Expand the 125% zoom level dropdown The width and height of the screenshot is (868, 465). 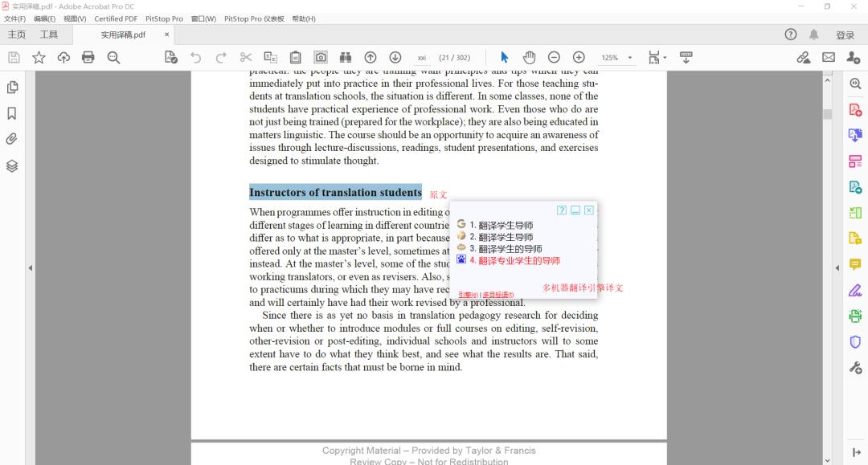tap(630, 58)
